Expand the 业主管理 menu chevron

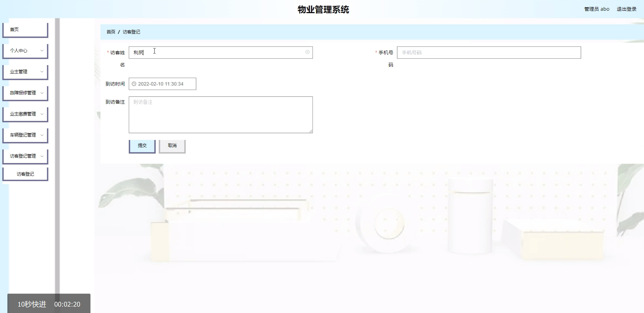pyautogui.click(x=42, y=72)
